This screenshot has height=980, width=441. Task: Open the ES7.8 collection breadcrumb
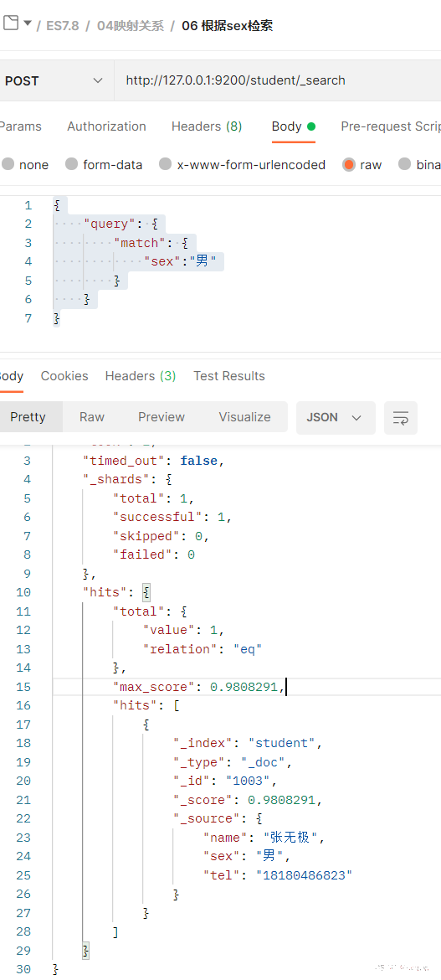point(63,26)
